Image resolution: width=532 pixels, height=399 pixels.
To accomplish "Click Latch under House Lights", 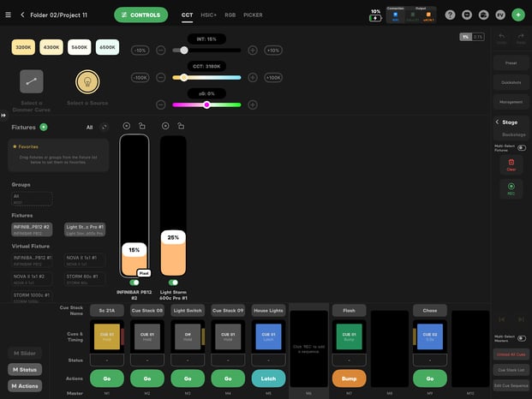I will tap(268, 378).
